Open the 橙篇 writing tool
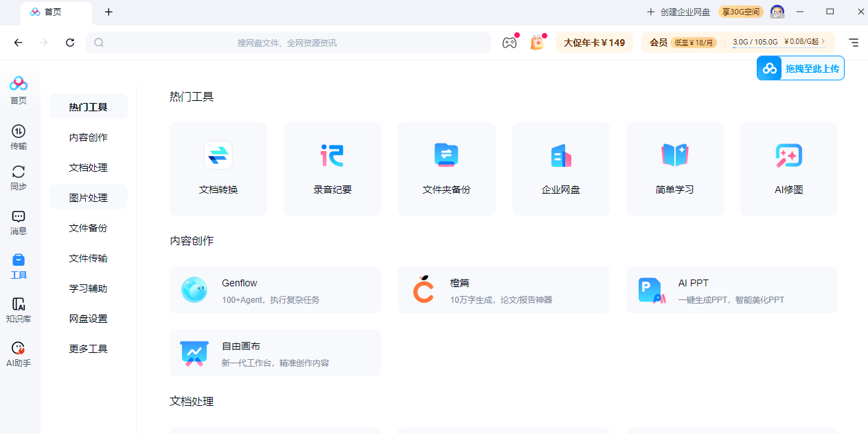This screenshot has width=868, height=434. coord(503,290)
